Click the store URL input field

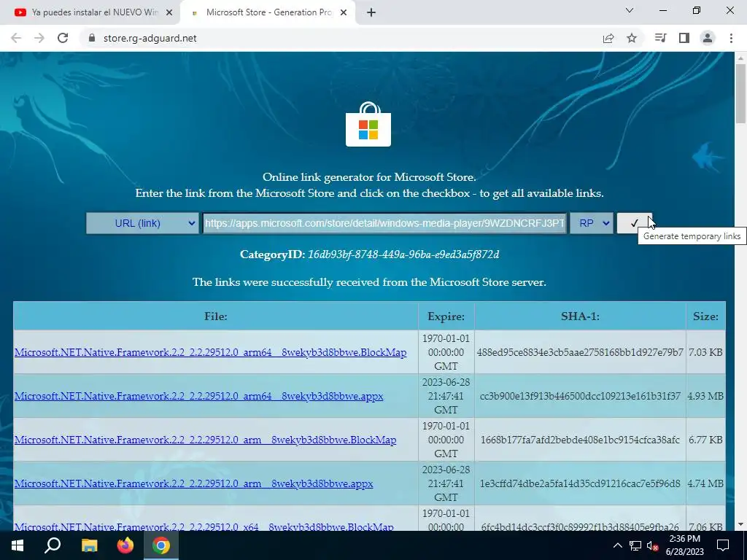[x=384, y=223]
